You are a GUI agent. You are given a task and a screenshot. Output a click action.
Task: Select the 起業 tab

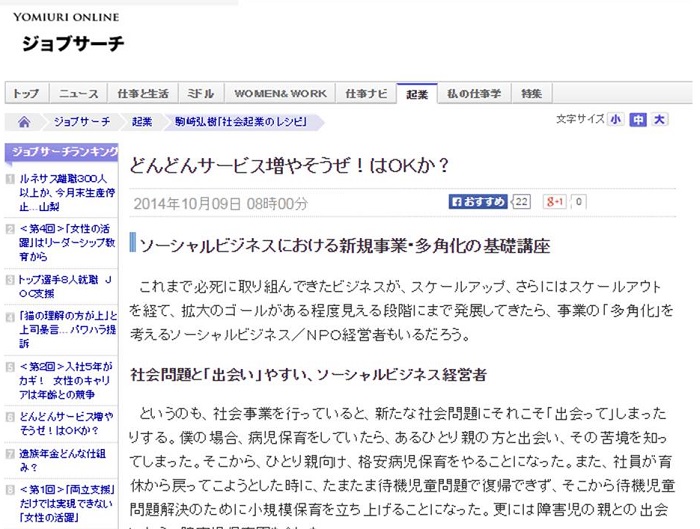[x=417, y=94]
